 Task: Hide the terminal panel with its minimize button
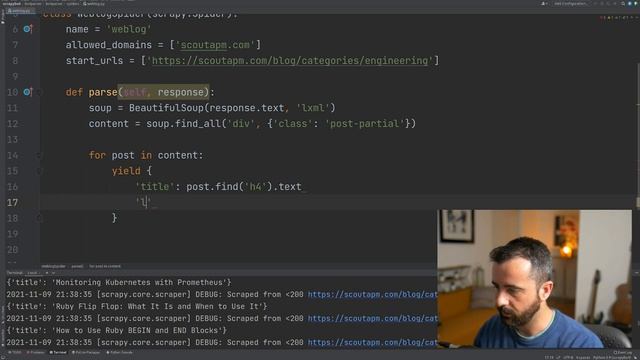(x=637, y=273)
